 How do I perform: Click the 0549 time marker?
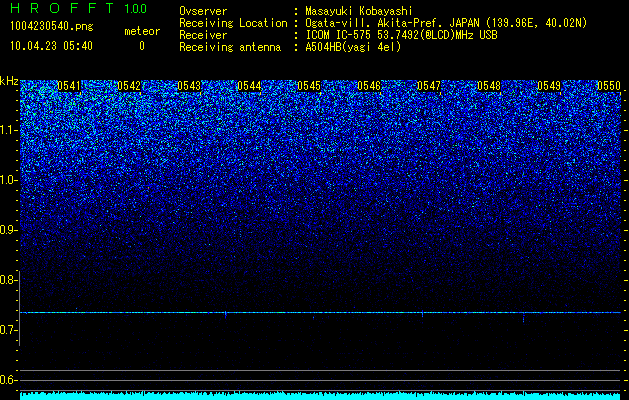[548, 86]
